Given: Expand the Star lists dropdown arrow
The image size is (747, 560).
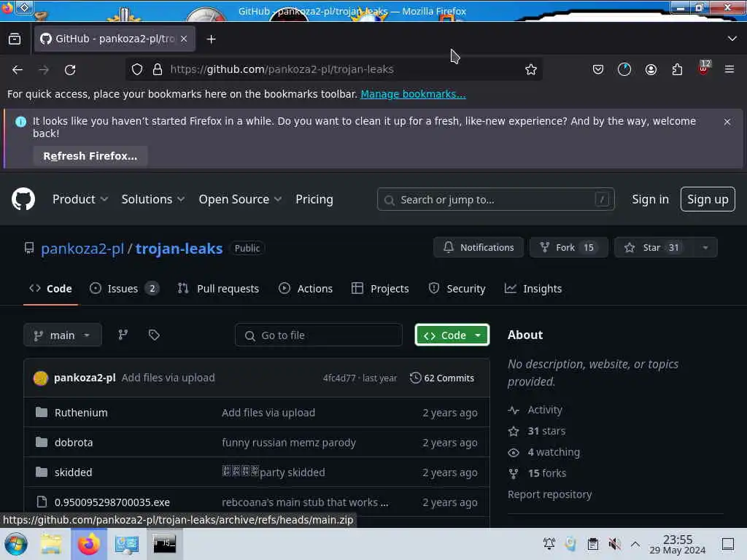Looking at the screenshot, I should pos(705,248).
